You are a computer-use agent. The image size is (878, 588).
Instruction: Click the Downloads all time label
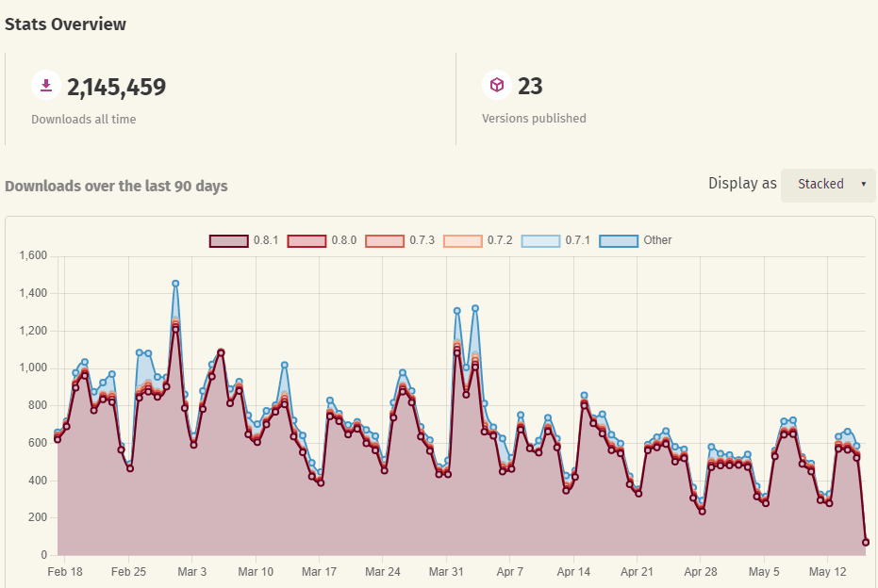click(83, 119)
